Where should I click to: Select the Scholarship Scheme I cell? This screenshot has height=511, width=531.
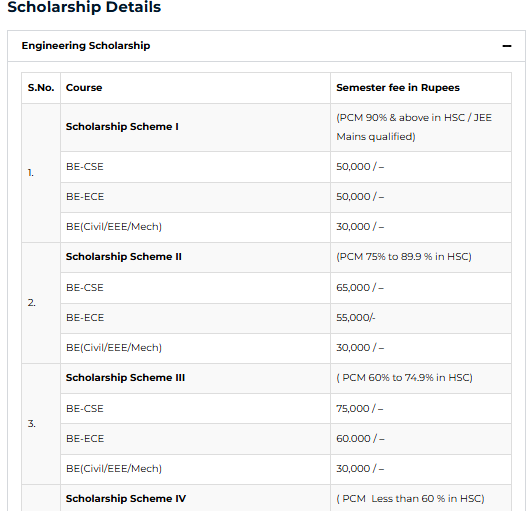click(x=122, y=127)
